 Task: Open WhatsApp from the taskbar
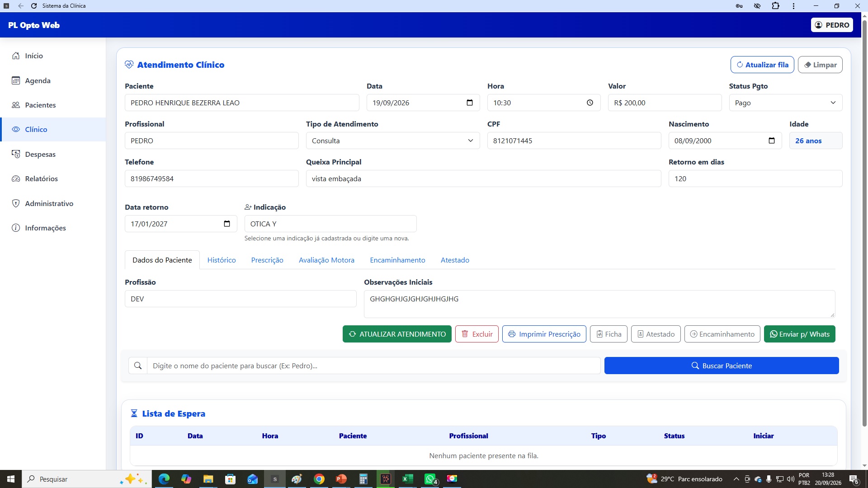click(x=430, y=479)
